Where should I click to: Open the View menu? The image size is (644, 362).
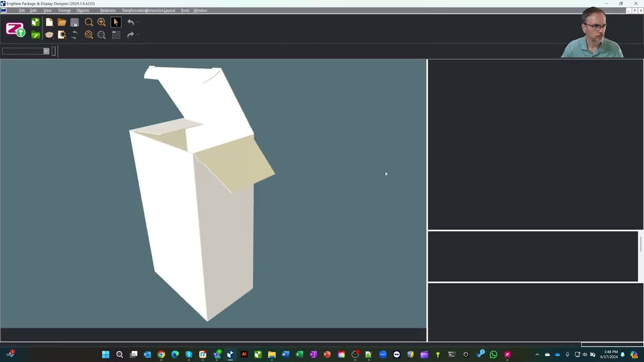tap(47, 11)
